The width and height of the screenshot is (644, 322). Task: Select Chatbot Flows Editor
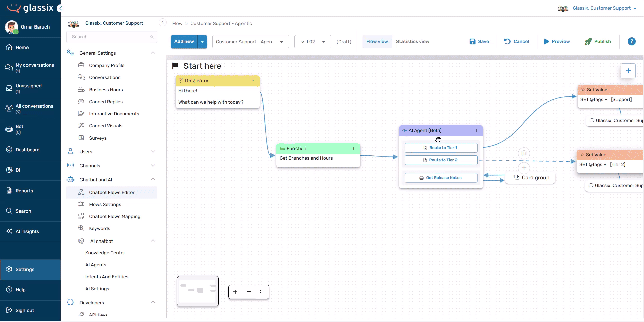112,192
